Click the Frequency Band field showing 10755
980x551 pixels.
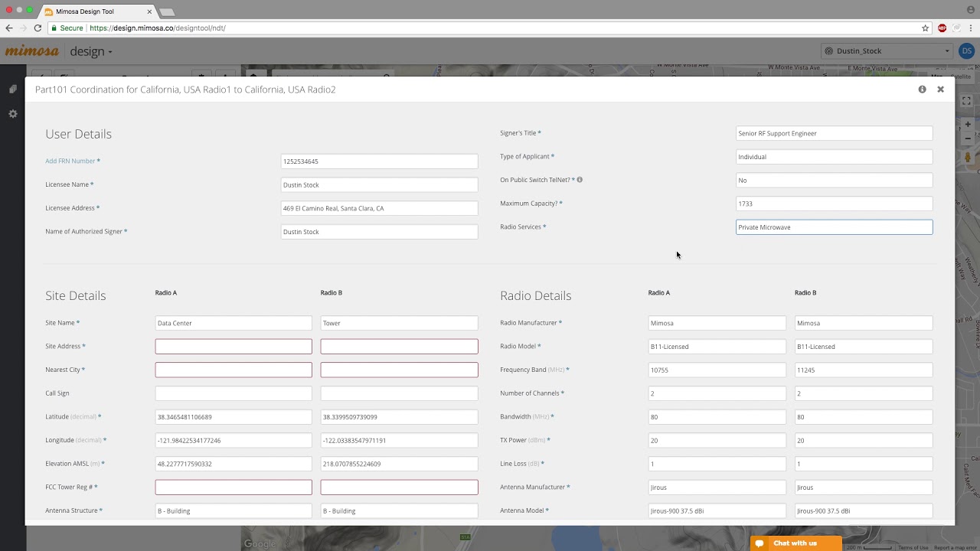tap(717, 370)
